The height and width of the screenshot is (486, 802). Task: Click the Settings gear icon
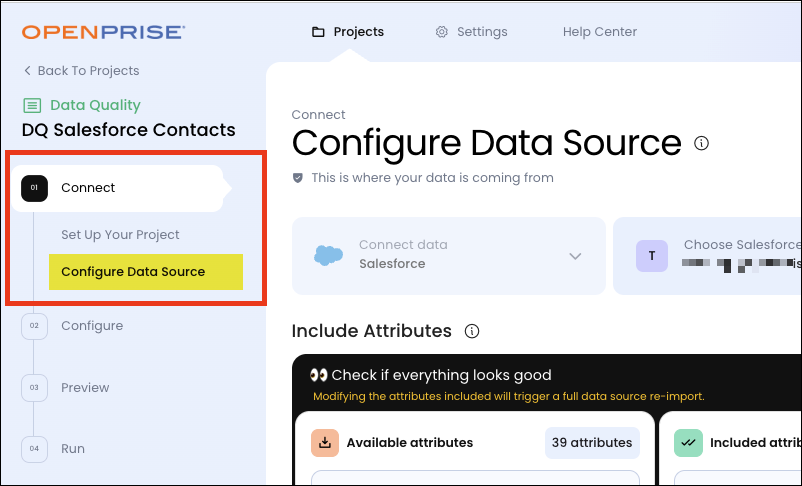(x=441, y=32)
